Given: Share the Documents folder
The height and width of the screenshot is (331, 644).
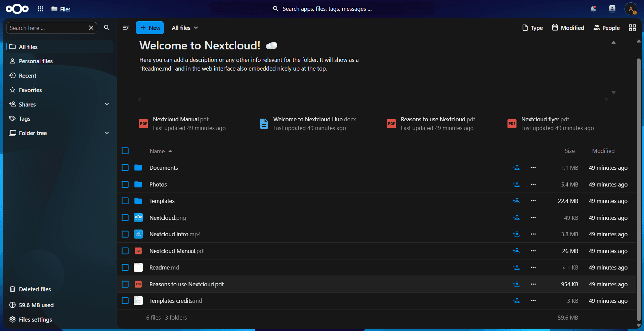Looking at the screenshot, I should pyautogui.click(x=516, y=168).
